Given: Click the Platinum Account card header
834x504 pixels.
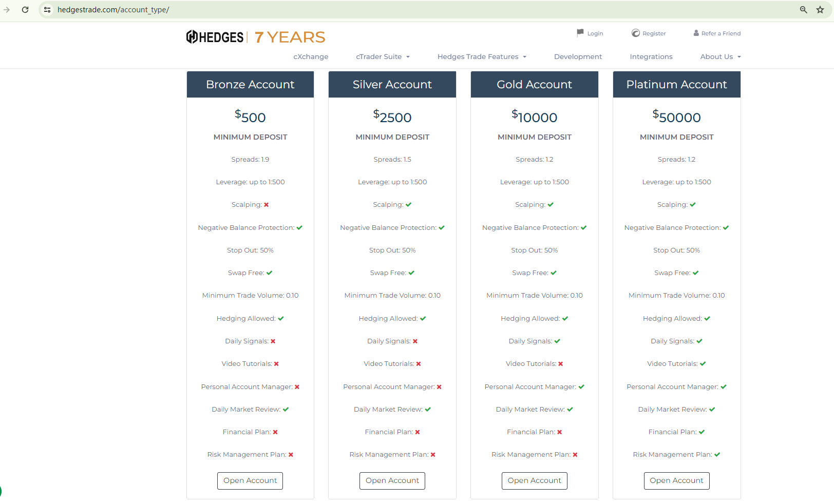Looking at the screenshot, I should (677, 85).
